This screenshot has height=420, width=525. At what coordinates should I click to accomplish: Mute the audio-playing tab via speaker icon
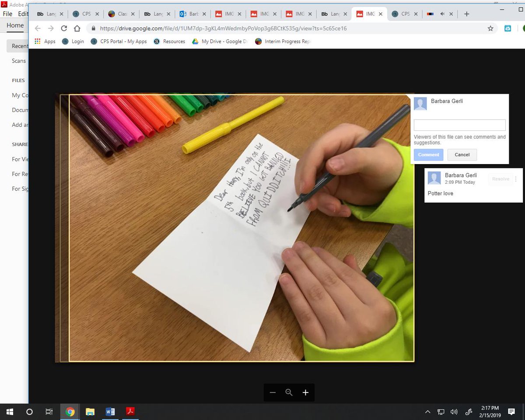(442, 14)
